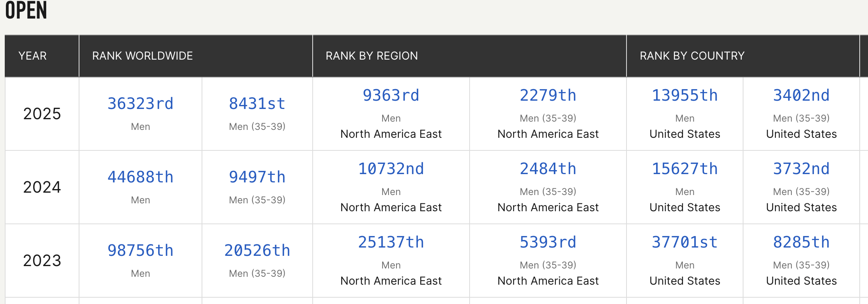This screenshot has height=304, width=868.
Task: Open the 15627th United States rank
Action: (x=685, y=169)
